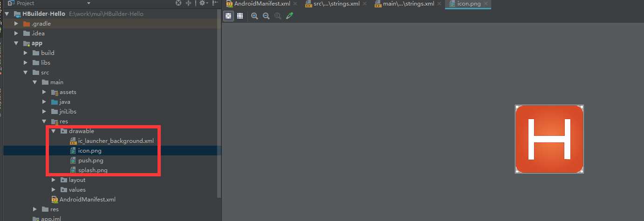Expand the .idea folder
The image size is (644, 221).
(x=16, y=33)
